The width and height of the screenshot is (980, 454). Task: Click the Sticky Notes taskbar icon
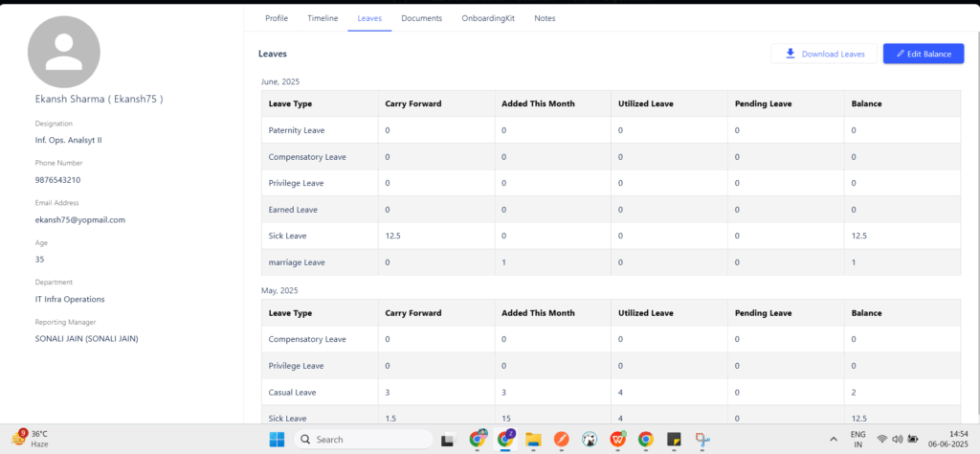pyautogui.click(x=674, y=440)
